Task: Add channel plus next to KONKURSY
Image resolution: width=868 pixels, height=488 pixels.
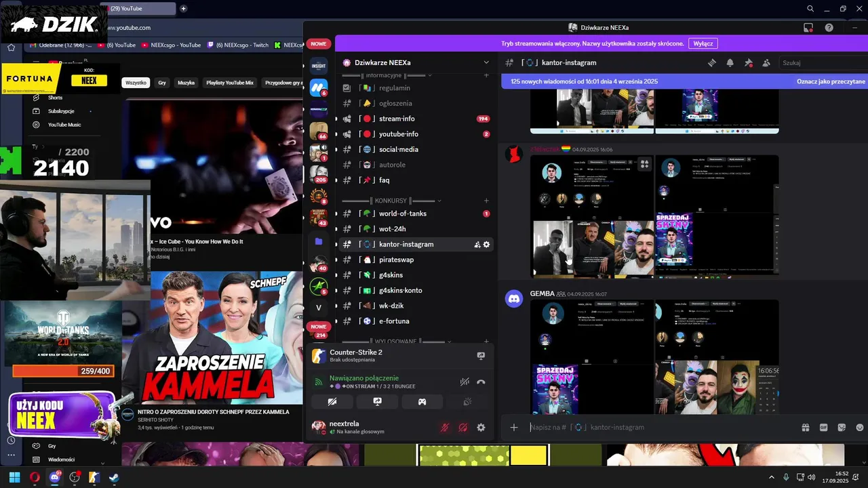Action: click(x=486, y=201)
